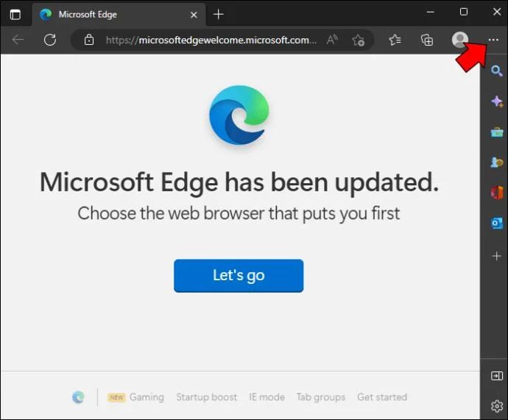
Task: Open a new tab with plus button
Action: point(219,14)
